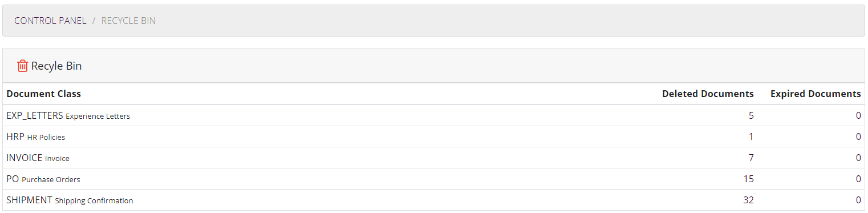Open the PO Purchase Orders document class
868x213 pixels.
coord(43,179)
